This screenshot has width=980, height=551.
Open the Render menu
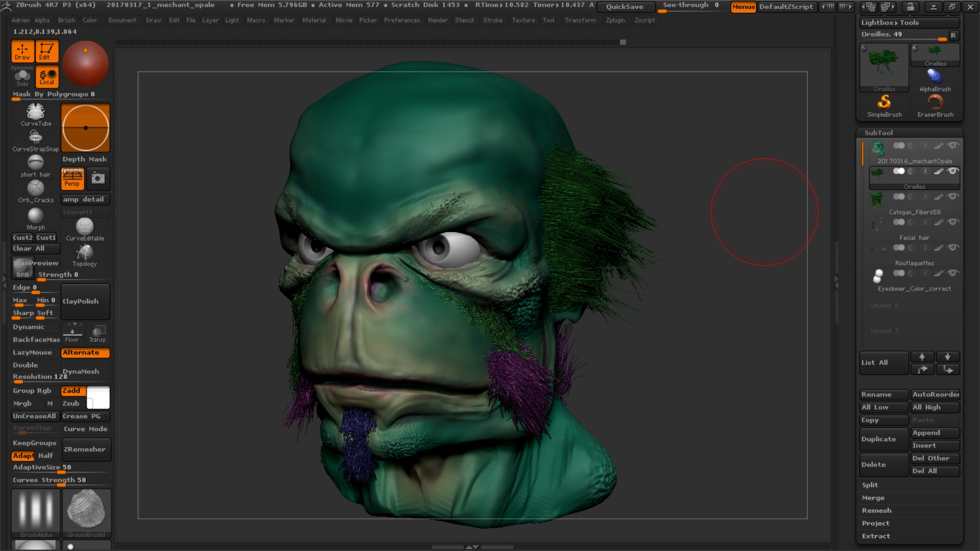tap(438, 20)
